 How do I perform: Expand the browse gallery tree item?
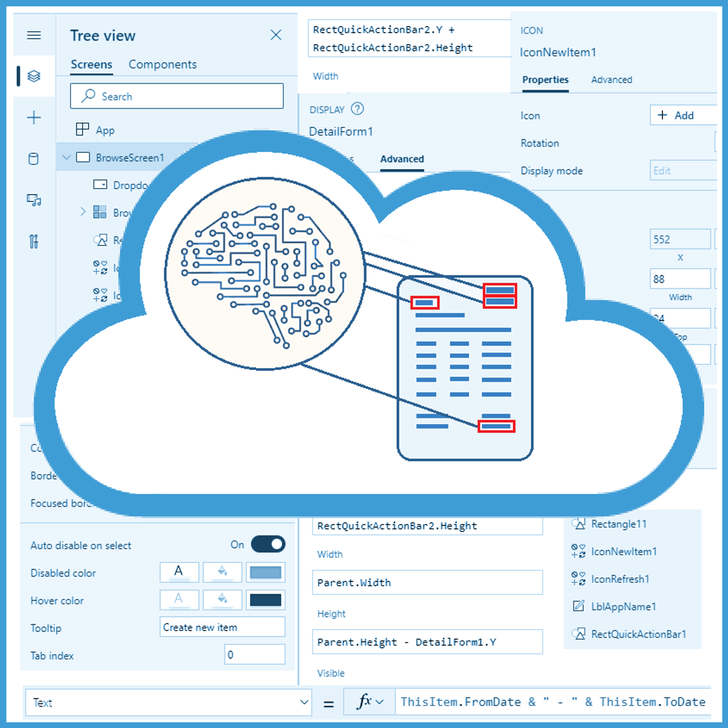pyautogui.click(x=83, y=212)
